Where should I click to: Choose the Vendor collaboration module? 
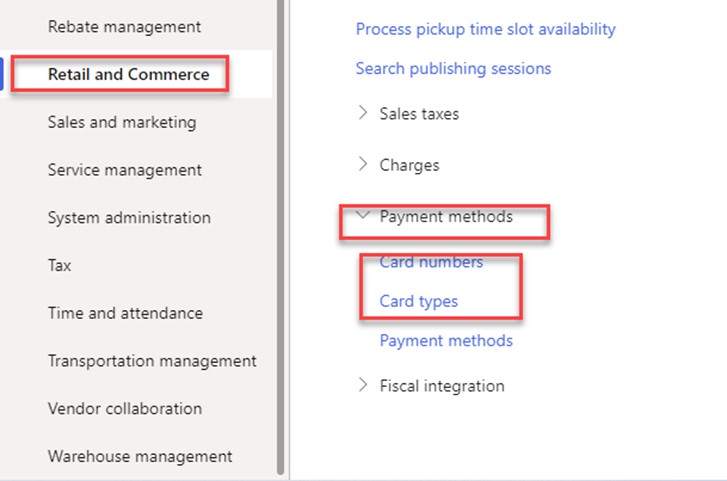tap(124, 408)
